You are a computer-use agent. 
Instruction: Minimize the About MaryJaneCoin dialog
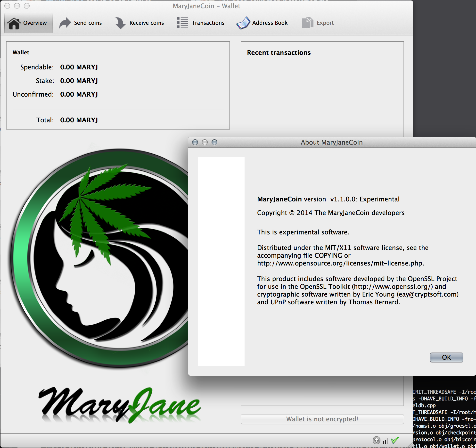[205, 142]
